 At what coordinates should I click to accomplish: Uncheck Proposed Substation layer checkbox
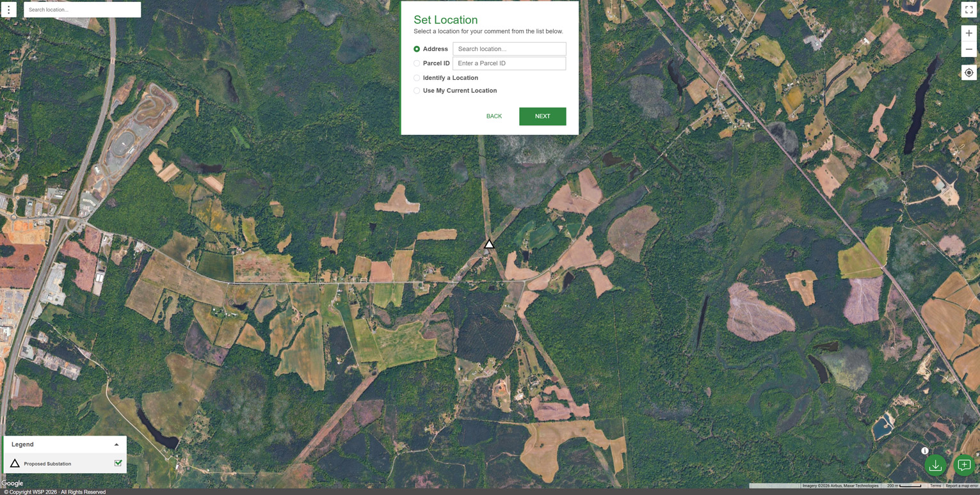point(118,463)
